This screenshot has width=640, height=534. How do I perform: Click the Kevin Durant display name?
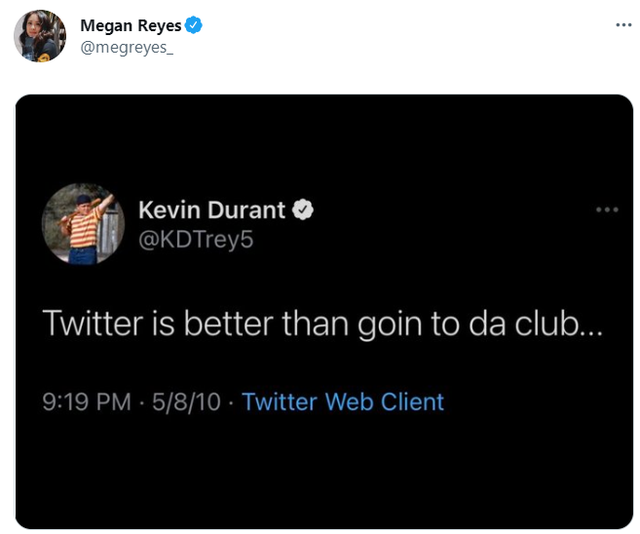point(211,210)
